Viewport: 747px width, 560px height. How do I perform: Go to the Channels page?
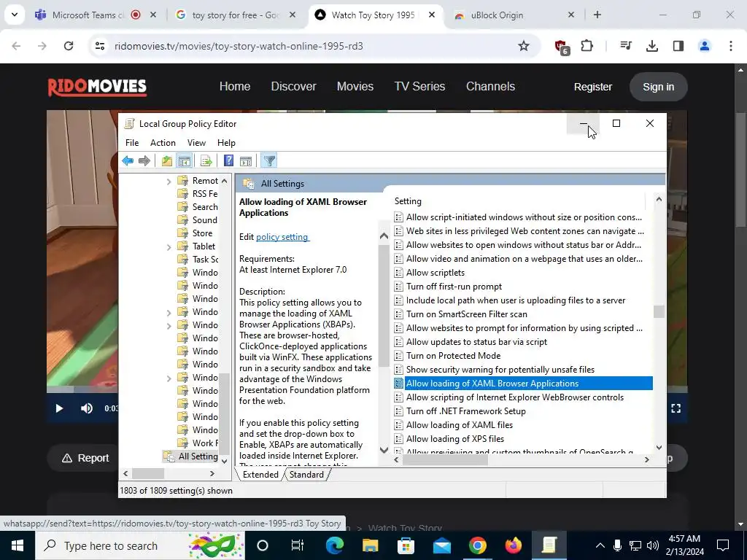pos(490,86)
